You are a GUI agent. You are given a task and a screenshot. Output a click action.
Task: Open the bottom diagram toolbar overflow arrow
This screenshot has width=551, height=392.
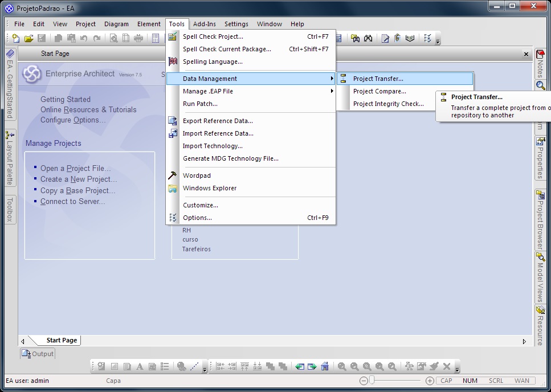click(457, 370)
